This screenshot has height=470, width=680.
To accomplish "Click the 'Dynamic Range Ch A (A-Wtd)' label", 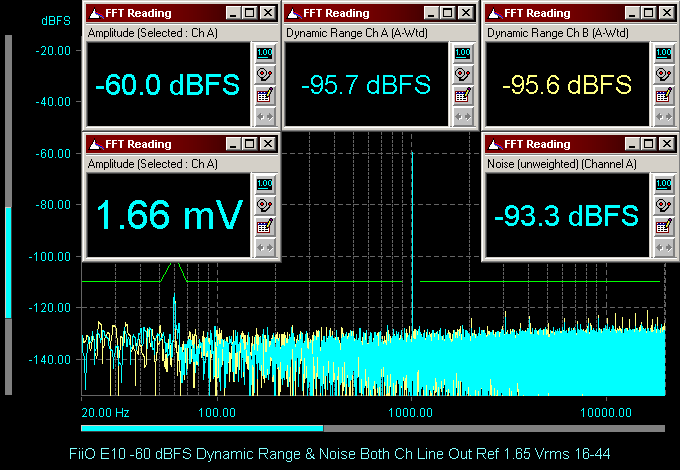I will click(x=357, y=33).
